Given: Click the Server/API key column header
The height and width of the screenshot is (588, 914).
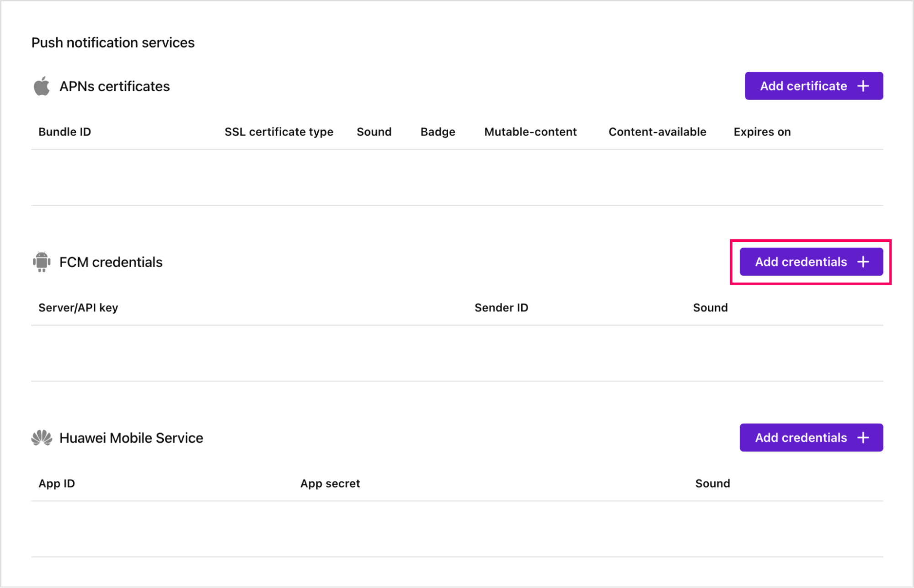Looking at the screenshot, I should (78, 308).
